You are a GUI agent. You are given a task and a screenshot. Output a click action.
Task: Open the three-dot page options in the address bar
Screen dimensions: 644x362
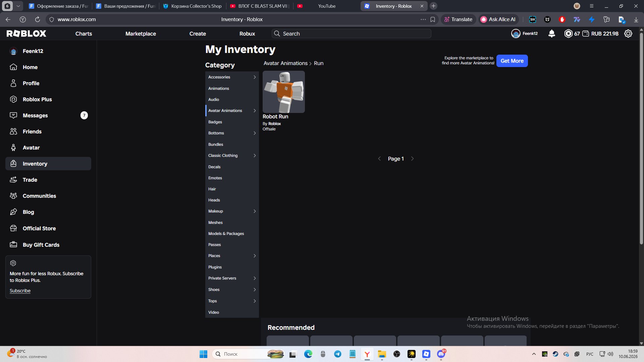[x=423, y=19]
